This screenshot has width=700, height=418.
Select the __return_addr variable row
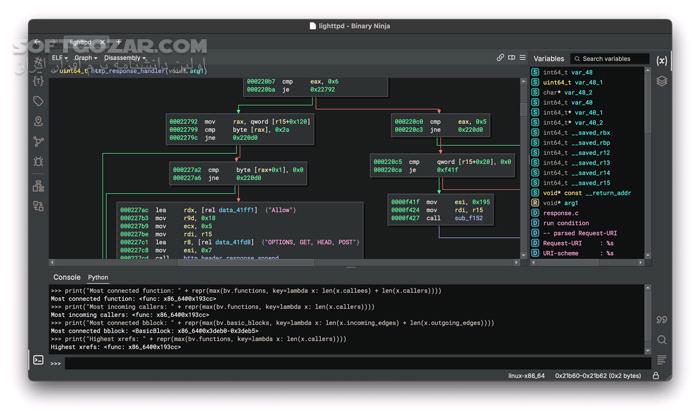tap(587, 193)
